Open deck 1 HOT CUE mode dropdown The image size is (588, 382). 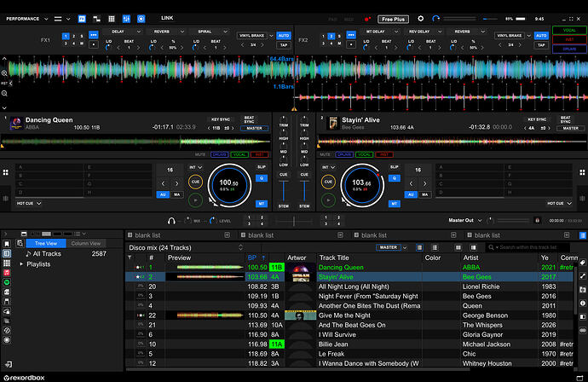pyautogui.click(x=28, y=204)
